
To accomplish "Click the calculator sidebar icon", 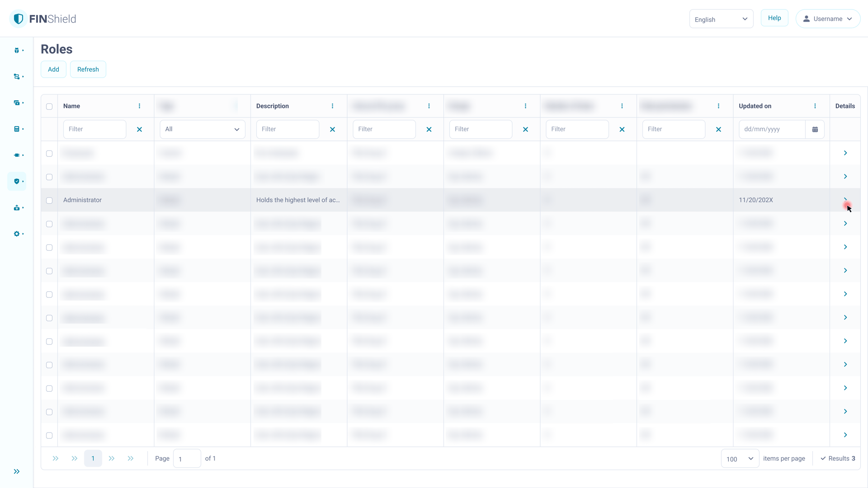I will click(17, 129).
